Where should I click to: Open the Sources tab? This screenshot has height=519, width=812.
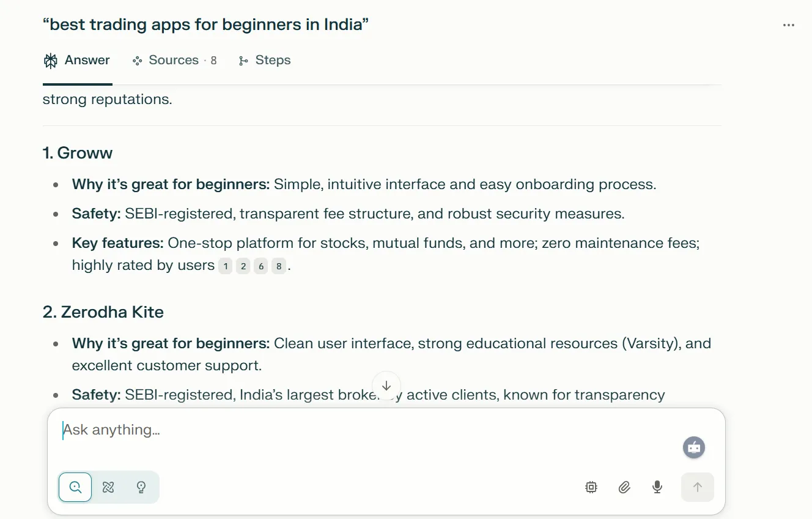(174, 60)
